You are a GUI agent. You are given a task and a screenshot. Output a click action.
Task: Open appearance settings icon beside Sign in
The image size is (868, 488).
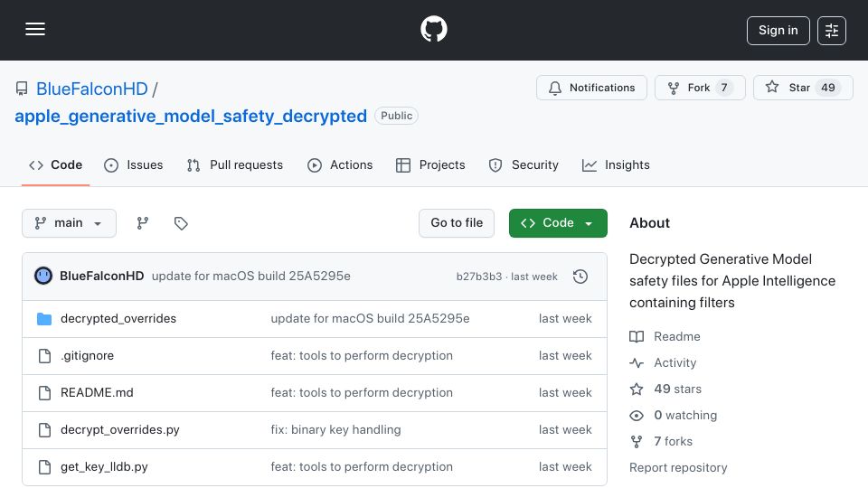tap(832, 31)
